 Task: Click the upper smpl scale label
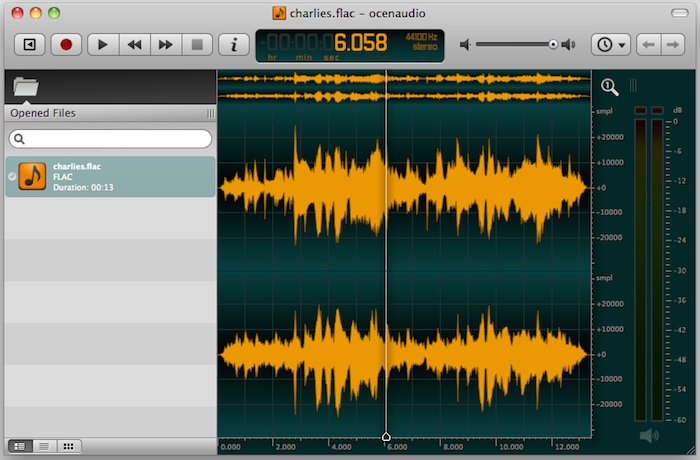(x=604, y=111)
